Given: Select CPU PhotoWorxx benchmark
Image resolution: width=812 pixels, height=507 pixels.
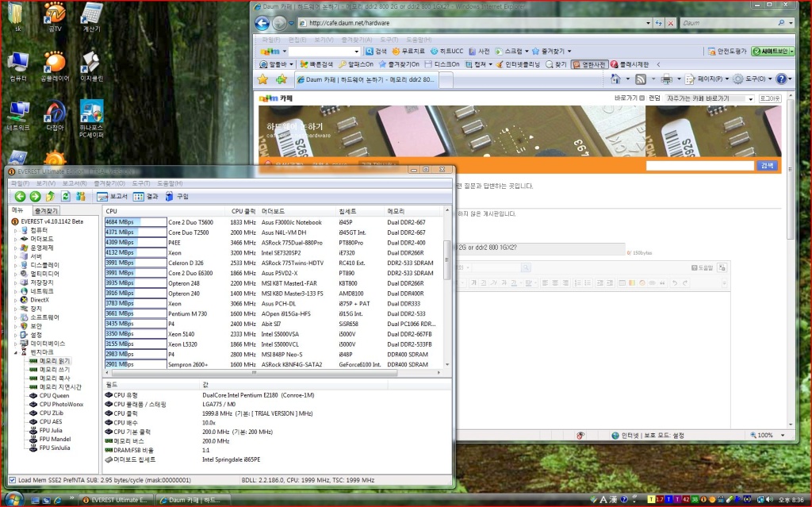Looking at the screenshot, I should (61, 405).
